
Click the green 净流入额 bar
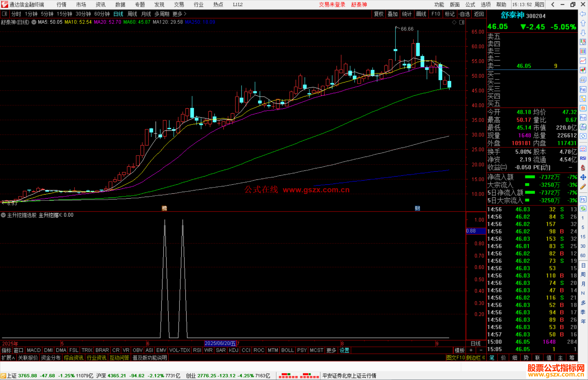coord(530,177)
